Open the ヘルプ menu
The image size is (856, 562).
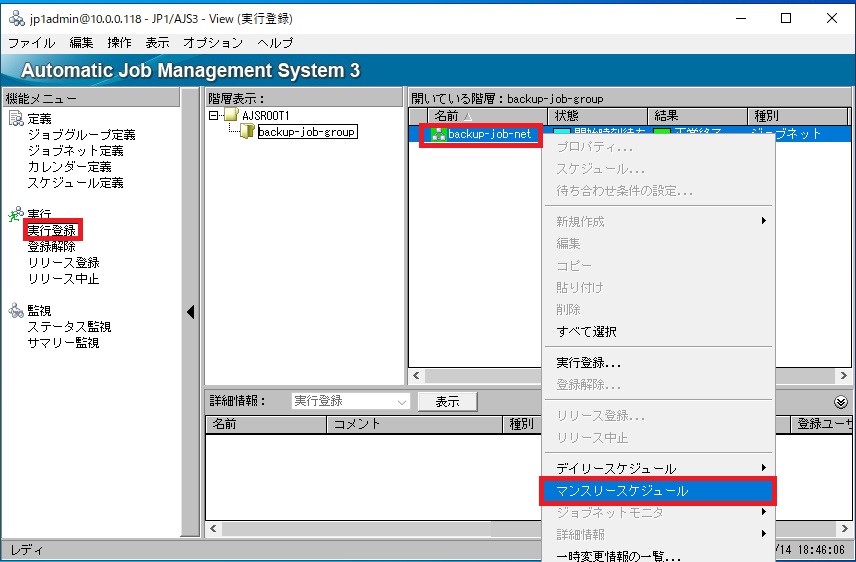(x=275, y=43)
